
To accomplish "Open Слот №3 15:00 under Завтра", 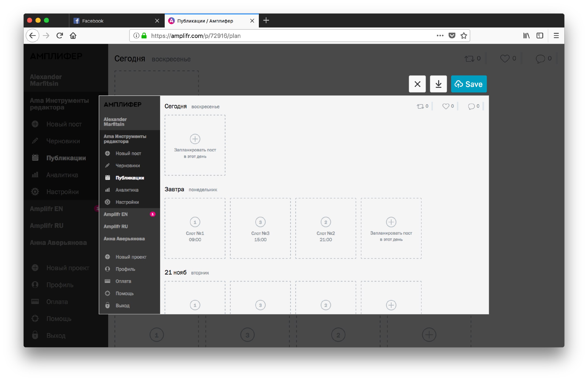I will click(260, 228).
